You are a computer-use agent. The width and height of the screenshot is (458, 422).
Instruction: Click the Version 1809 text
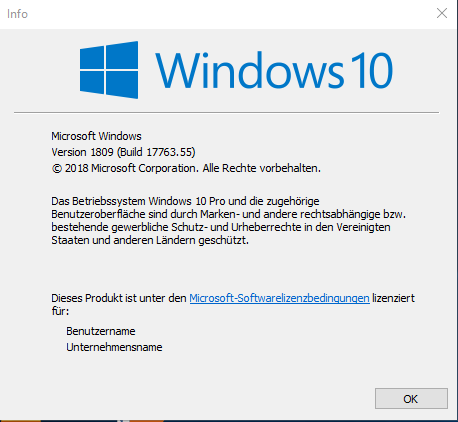(82, 152)
